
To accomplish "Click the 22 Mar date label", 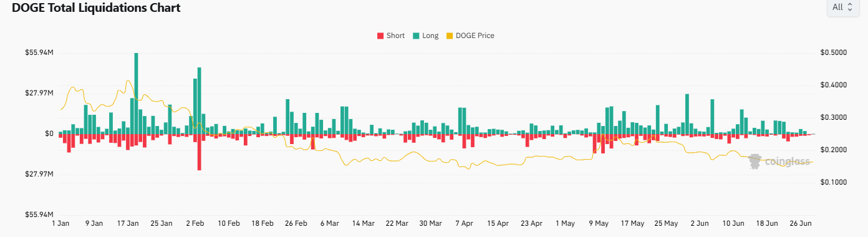I will 397,223.
